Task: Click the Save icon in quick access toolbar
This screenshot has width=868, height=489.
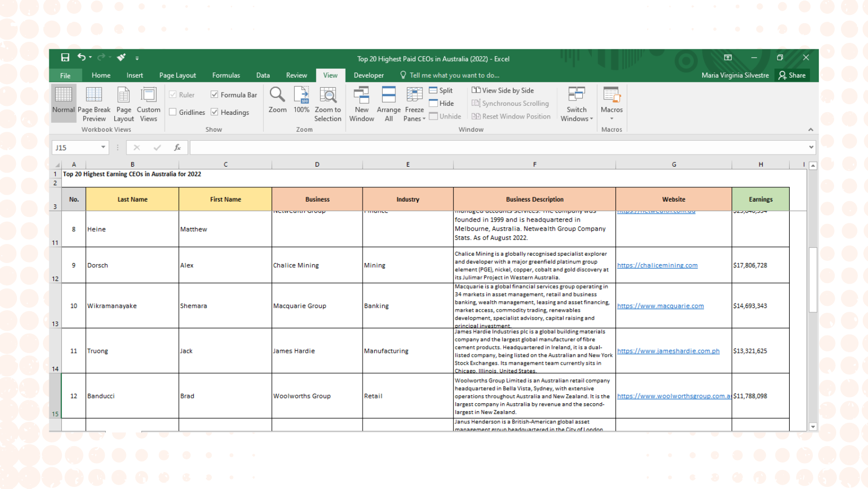Action: pyautogui.click(x=65, y=58)
